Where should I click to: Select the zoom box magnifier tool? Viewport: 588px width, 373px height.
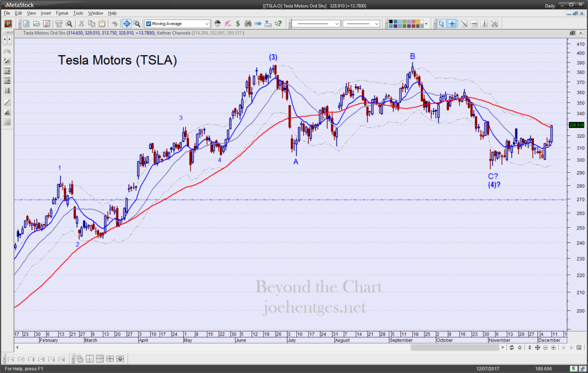click(x=137, y=24)
